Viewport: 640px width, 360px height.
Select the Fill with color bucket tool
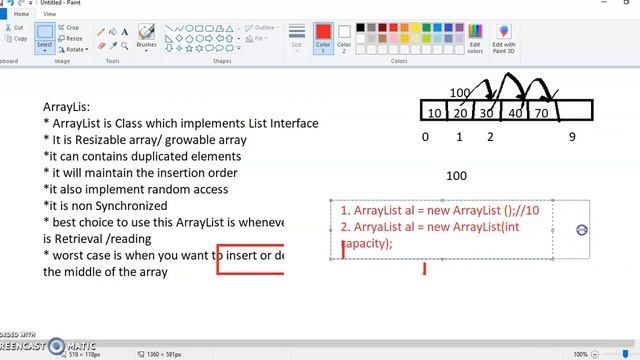coord(113,31)
